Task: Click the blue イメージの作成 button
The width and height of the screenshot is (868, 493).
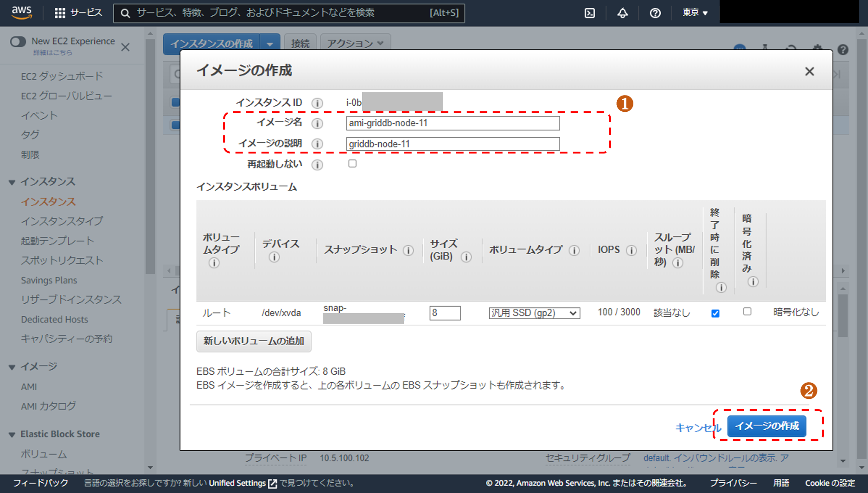Action: coord(766,426)
